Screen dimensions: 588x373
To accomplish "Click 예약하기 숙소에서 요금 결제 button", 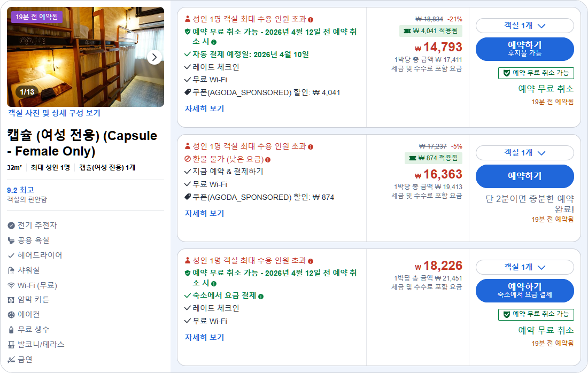I will [524, 291].
